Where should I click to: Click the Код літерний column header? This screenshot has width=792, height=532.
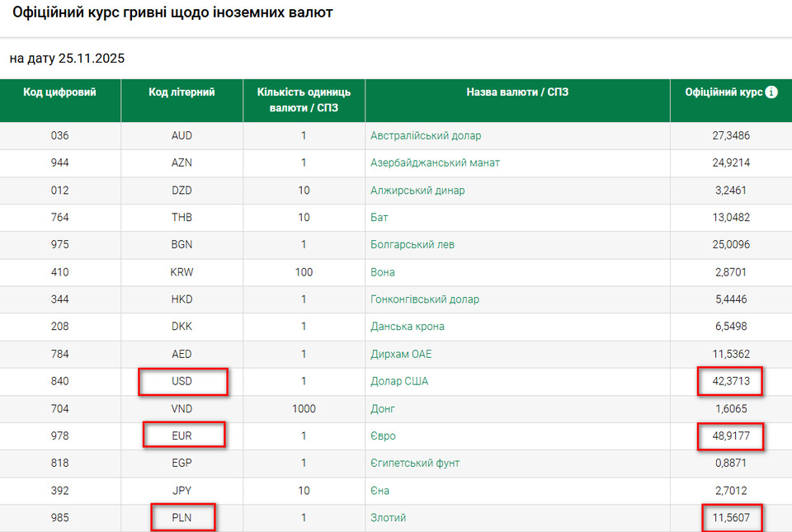coord(181,92)
